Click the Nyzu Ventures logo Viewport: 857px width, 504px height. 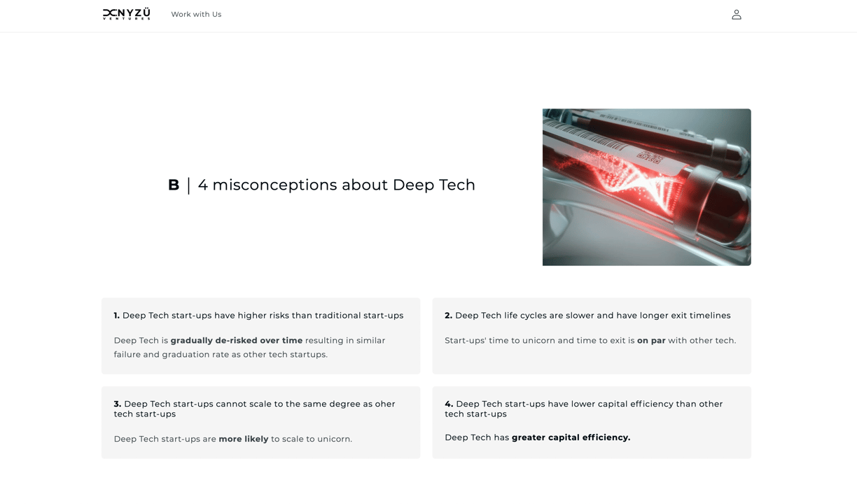pos(126,14)
